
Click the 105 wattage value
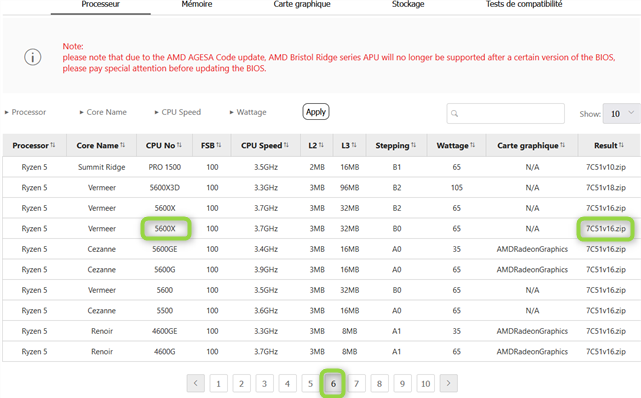[457, 188]
